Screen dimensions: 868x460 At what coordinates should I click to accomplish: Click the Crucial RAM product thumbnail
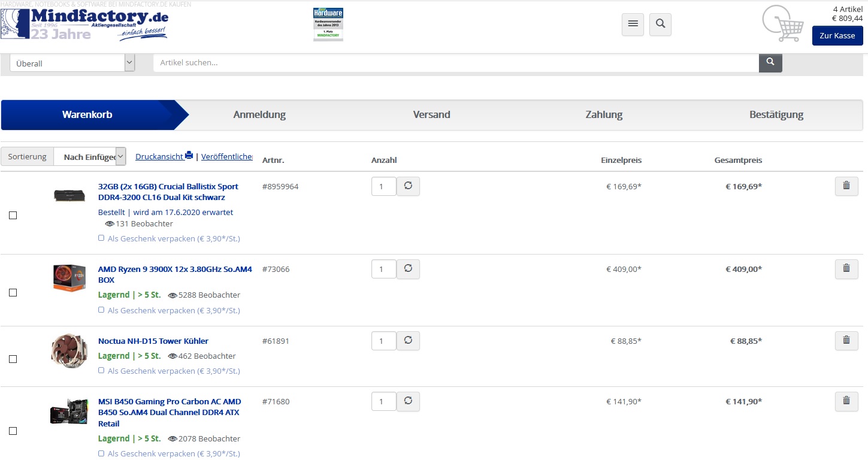tap(69, 195)
